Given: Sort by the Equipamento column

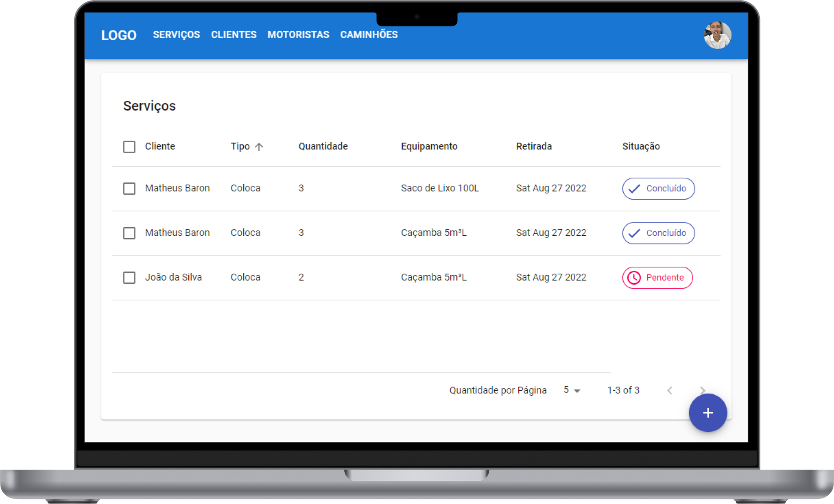Looking at the screenshot, I should tap(429, 146).
